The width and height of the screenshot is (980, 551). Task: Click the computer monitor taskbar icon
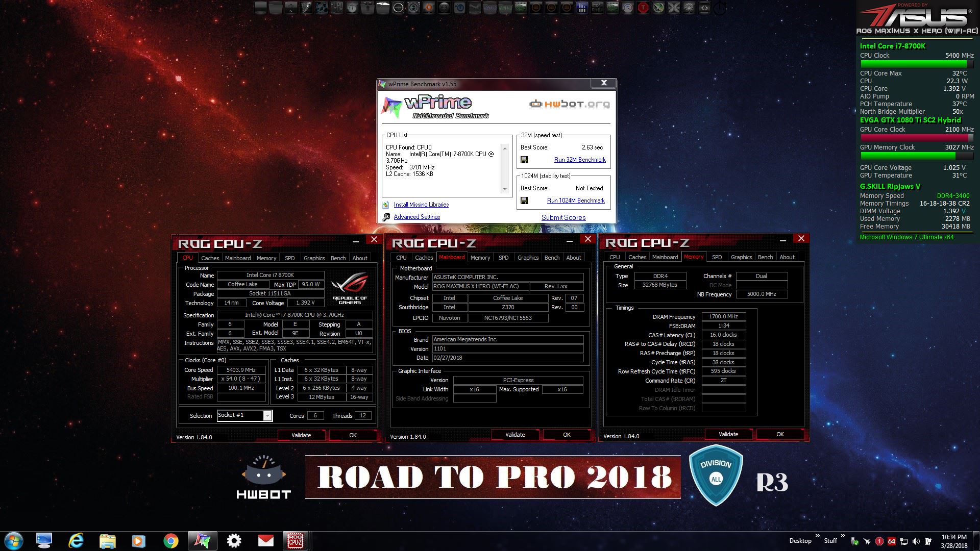(x=44, y=541)
